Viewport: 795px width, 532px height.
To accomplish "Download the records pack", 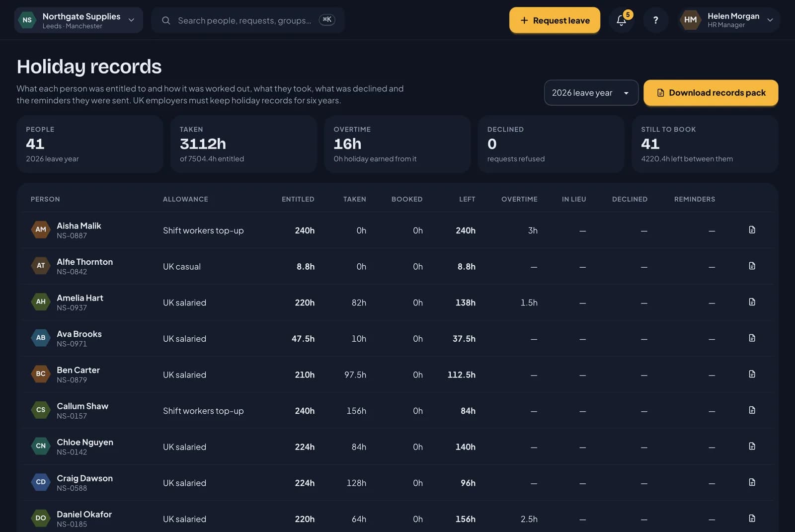I will tap(711, 93).
